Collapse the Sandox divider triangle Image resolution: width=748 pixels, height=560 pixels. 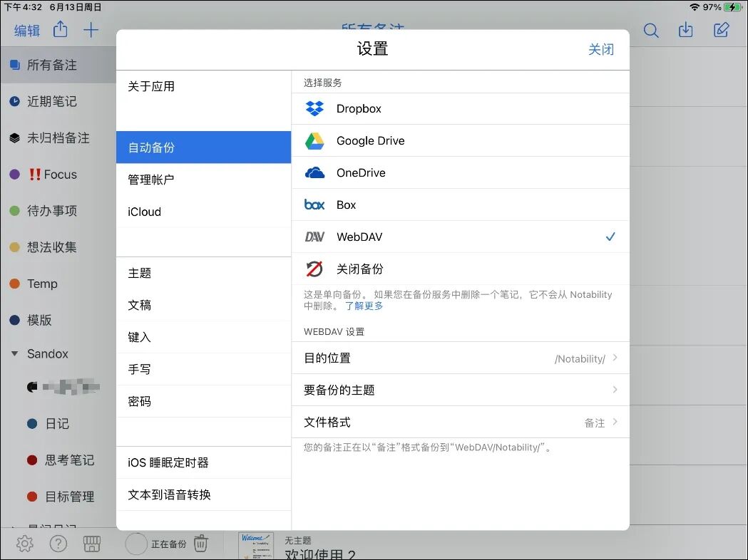click(15, 353)
